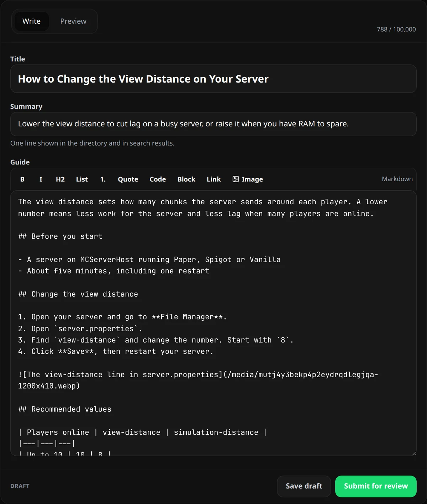Click the 'Find `view-distance`' step line
The width and height of the screenshot is (427, 504).
pyautogui.click(x=156, y=340)
